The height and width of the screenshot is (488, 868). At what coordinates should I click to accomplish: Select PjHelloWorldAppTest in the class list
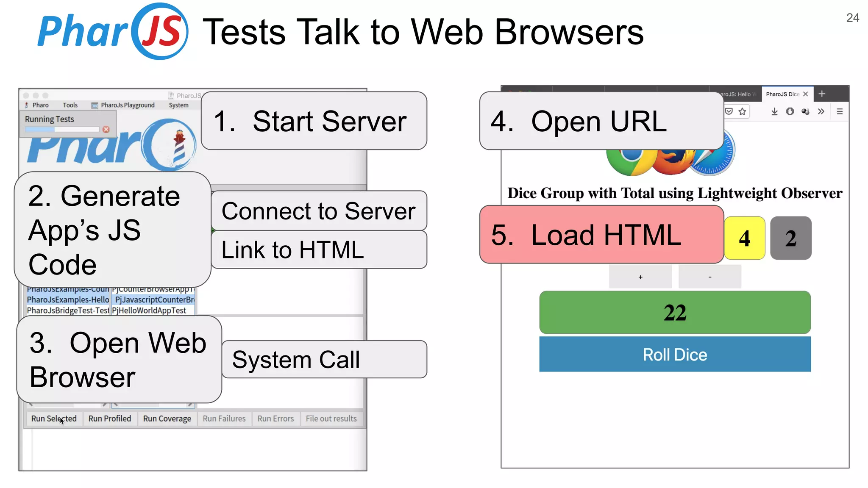click(x=149, y=311)
